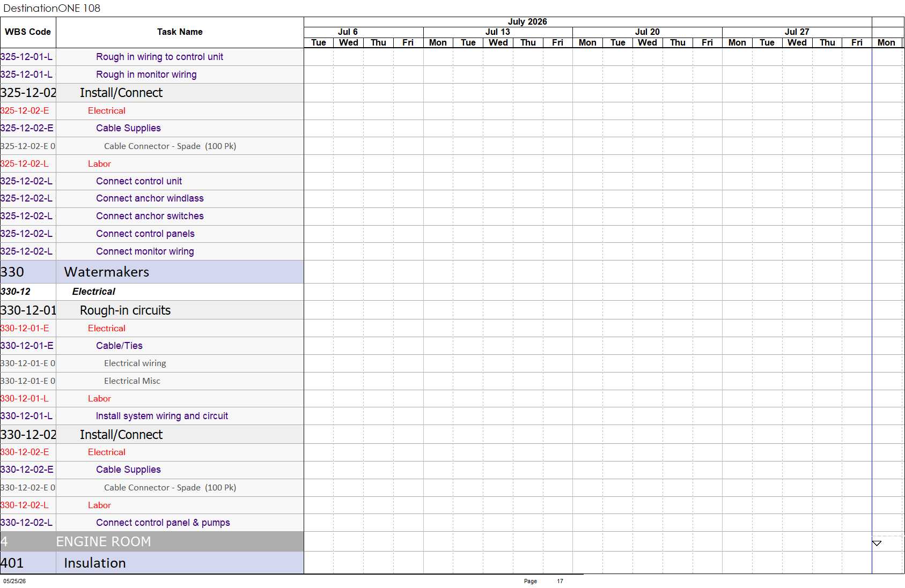The height and width of the screenshot is (588, 905).
Task: Click the small down triangle marker at right
Action: coord(877,543)
